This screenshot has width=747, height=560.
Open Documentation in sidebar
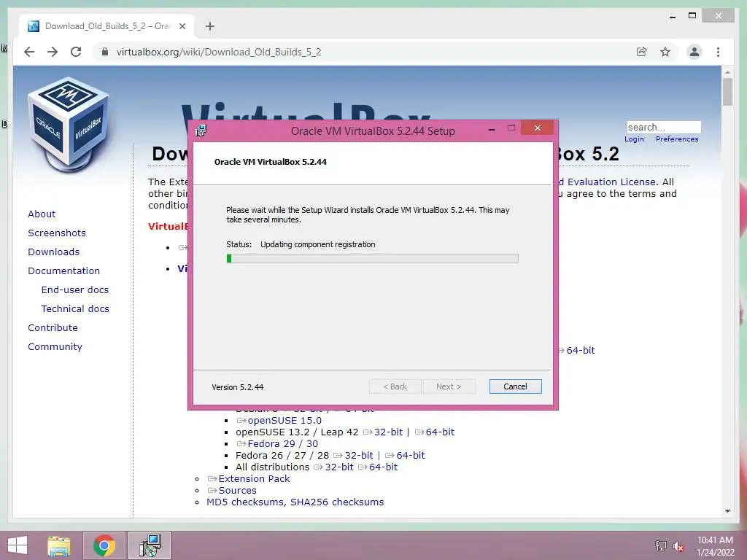tap(64, 271)
